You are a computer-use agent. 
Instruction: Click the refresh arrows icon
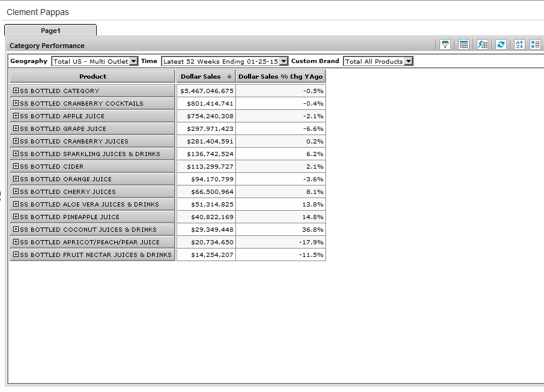pyautogui.click(x=501, y=44)
